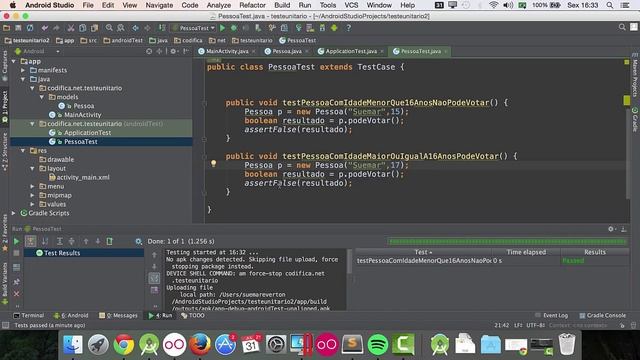Select the Test Results node
Screen dimensions: 640x360
coord(84,253)
